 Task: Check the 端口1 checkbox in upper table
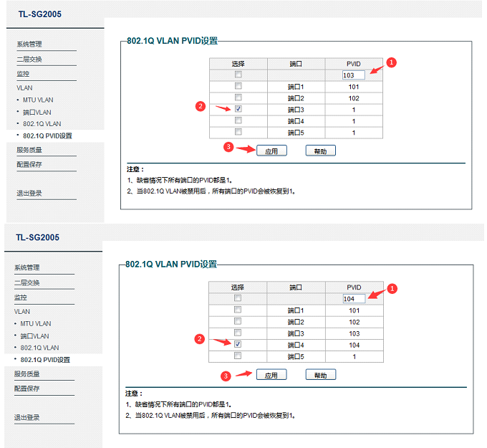[x=238, y=86]
